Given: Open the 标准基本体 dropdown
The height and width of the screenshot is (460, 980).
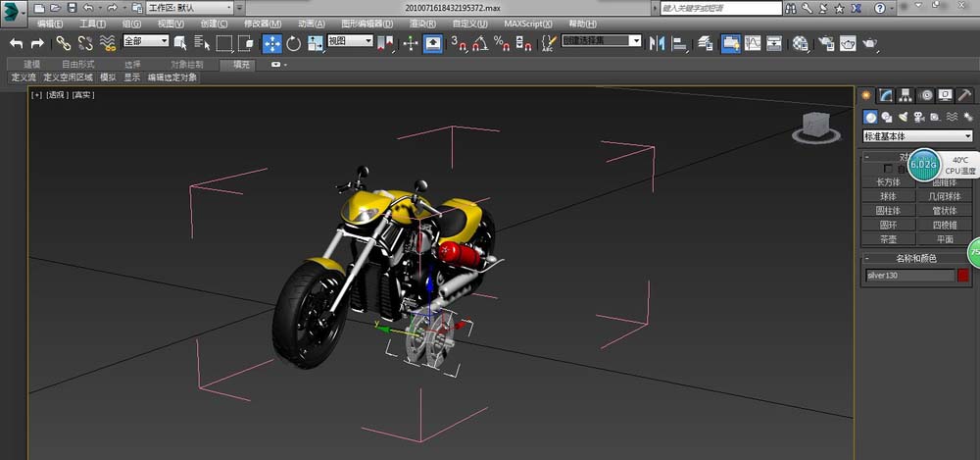Looking at the screenshot, I should pyautogui.click(x=917, y=136).
